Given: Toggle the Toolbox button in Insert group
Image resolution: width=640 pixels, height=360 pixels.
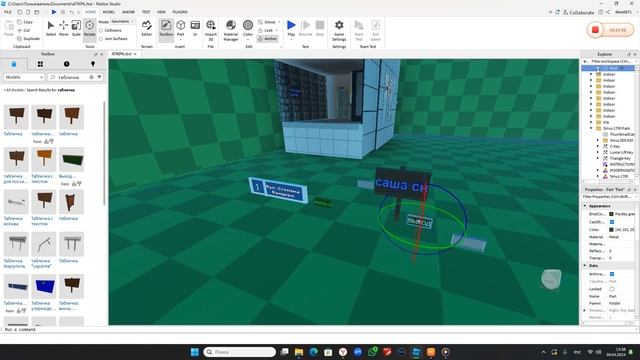Looking at the screenshot, I should click(x=166, y=29).
